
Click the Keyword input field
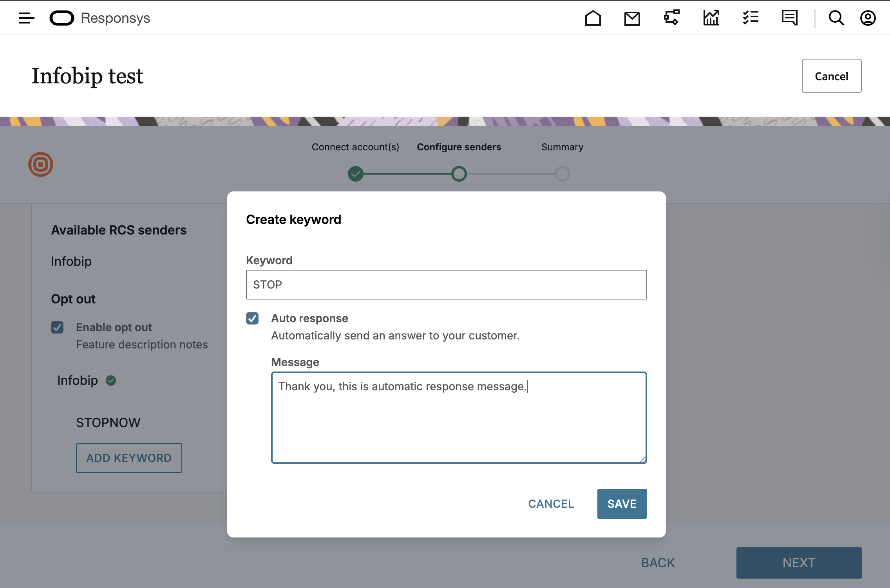(x=446, y=285)
